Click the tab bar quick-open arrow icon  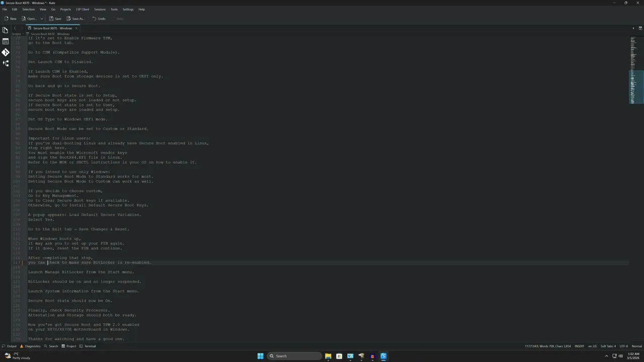point(633,28)
